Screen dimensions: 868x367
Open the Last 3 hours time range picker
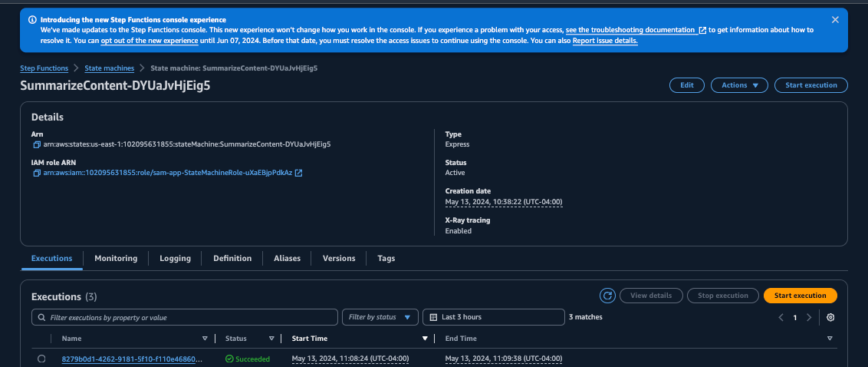coord(494,317)
